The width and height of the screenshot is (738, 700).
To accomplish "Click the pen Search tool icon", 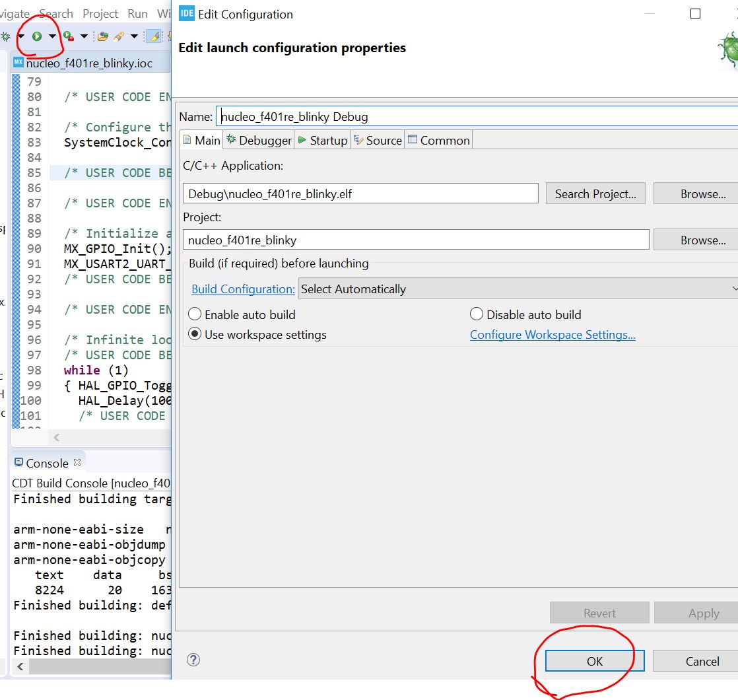I will pos(119,36).
